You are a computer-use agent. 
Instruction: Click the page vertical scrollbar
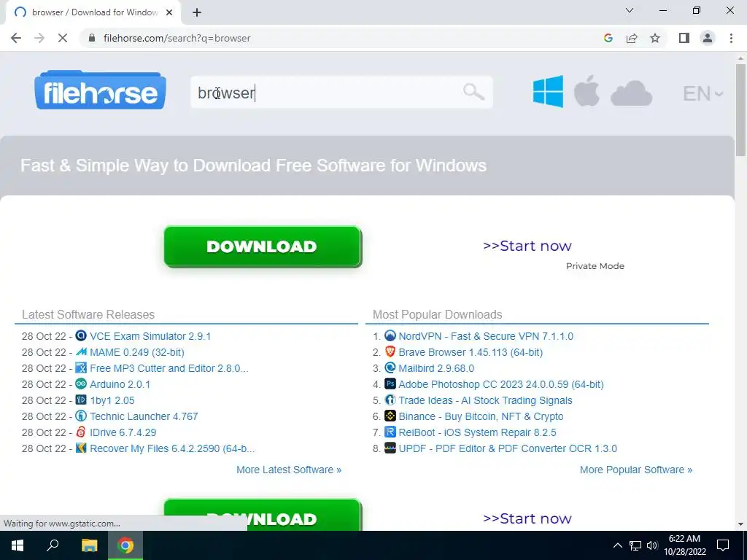(x=740, y=109)
